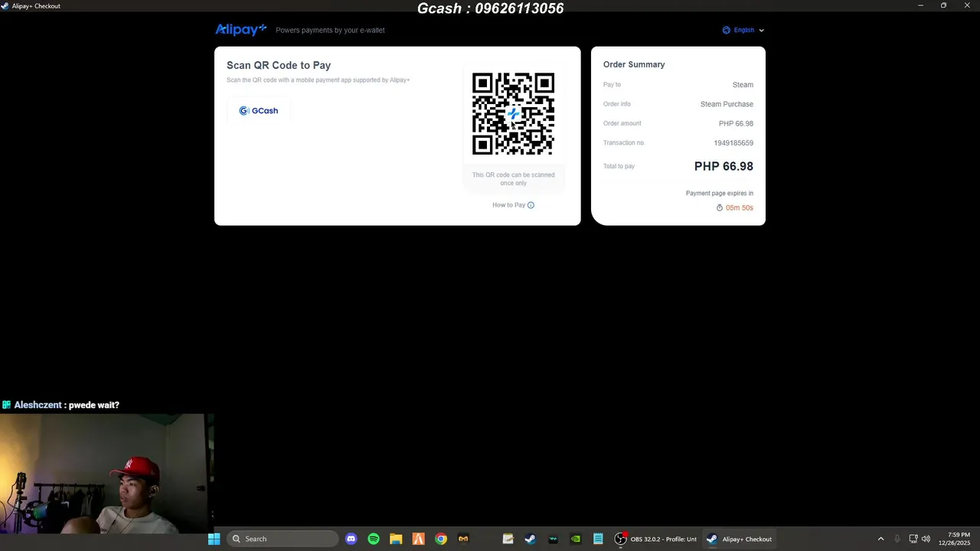Open Discord from the taskbar
Screen dimensions: 980x551
pyautogui.click(x=351, y=539)
